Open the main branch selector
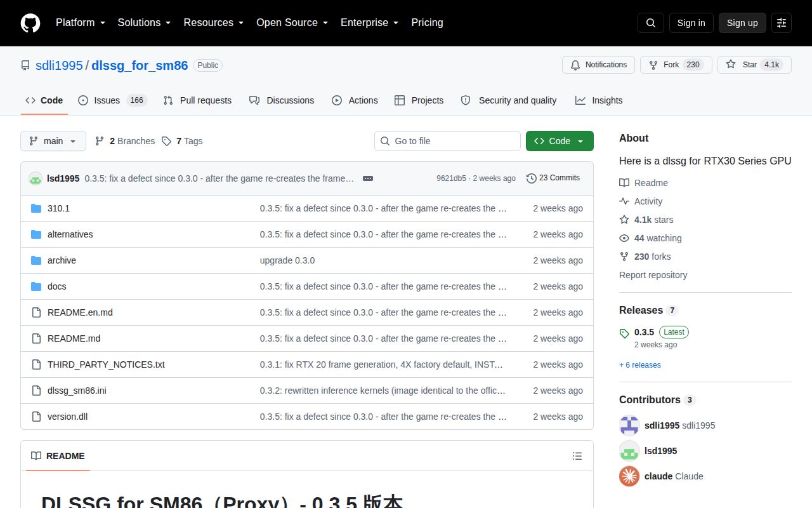Viewport: 812px width, 508px height. click(53, 141)
